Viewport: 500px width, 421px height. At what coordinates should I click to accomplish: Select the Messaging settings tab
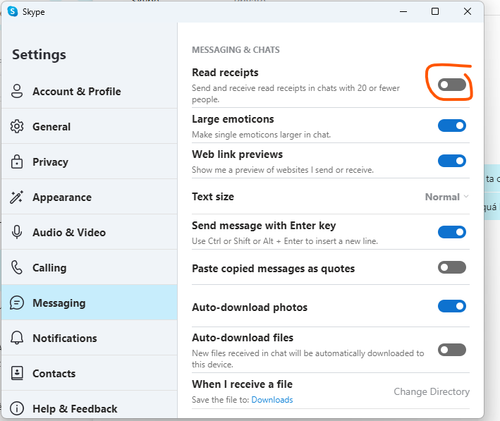[x=90, y=303]
